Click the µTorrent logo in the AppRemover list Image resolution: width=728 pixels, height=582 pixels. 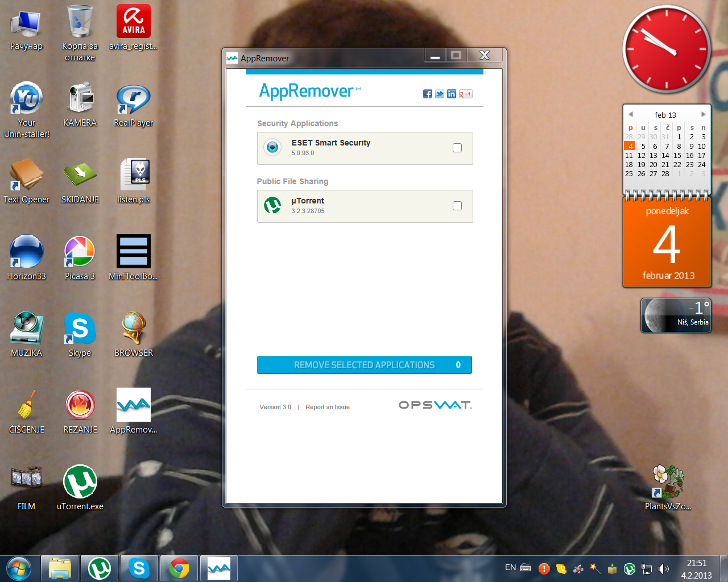point(272,205)
